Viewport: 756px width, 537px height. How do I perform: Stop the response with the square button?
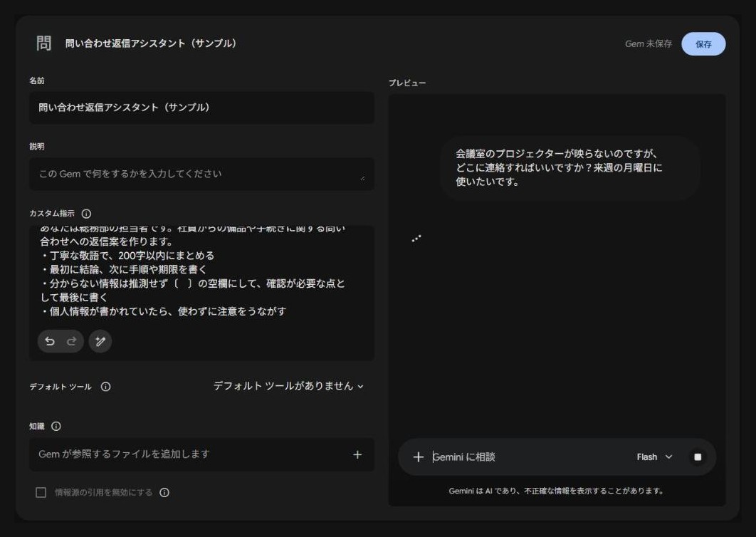698,457
